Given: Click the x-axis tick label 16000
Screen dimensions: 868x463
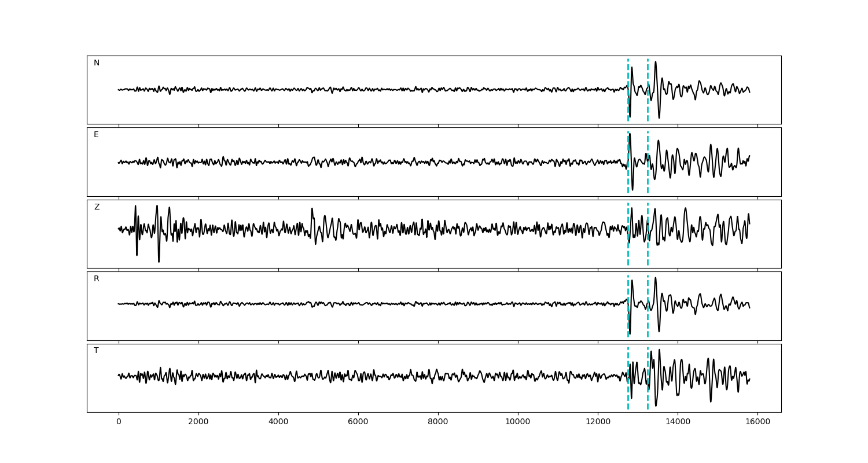Looking at the screenshot, I should coord(757,422).
